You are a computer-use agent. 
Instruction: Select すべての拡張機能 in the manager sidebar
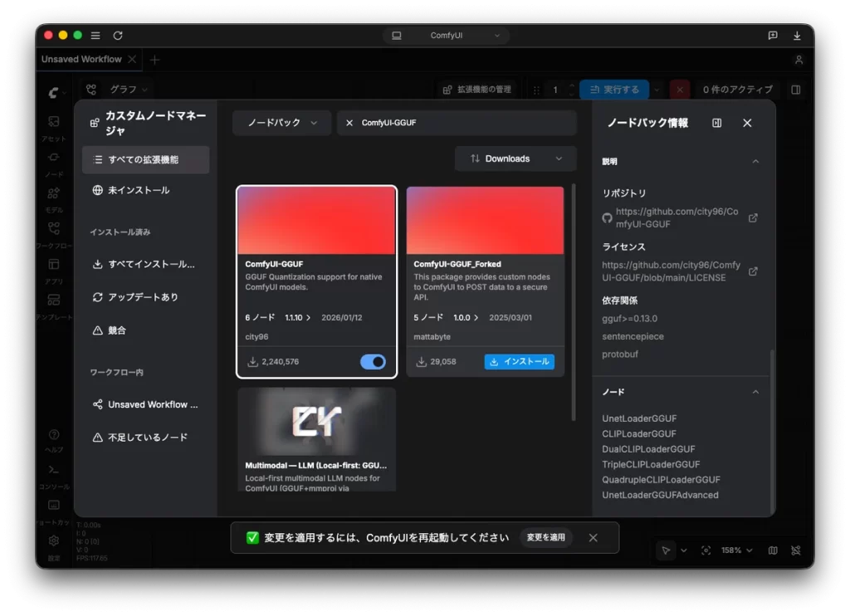pos(145,159)
